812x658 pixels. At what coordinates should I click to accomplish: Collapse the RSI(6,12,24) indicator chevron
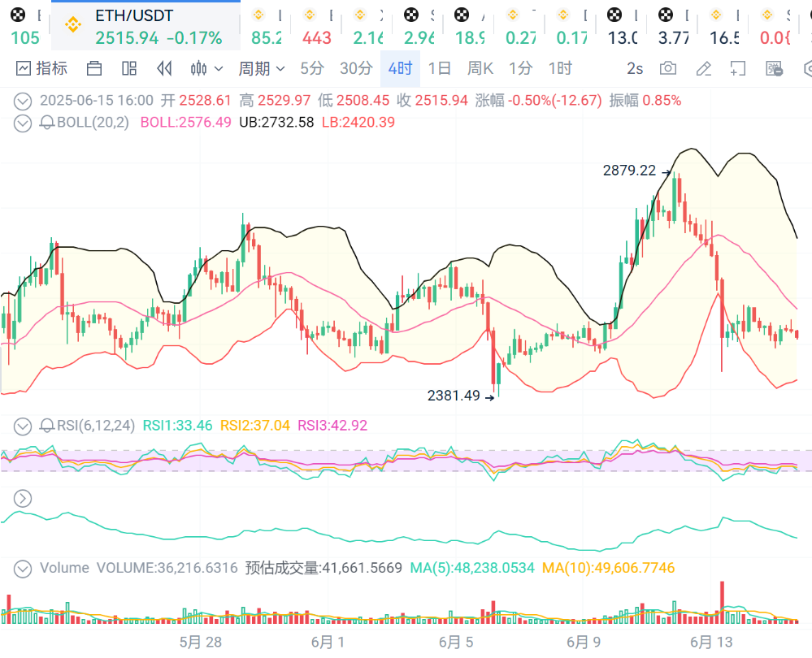tap(22, 426)
